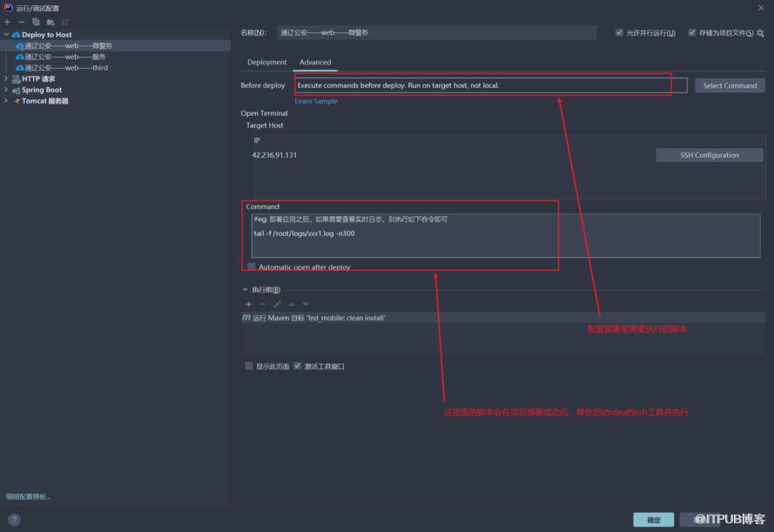
Task: Open settings gear beside 存储为项目文件
Action: [760, 33]
